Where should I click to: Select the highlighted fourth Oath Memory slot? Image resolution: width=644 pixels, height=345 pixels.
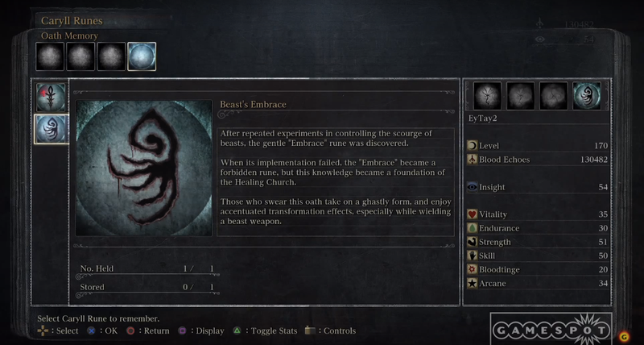click(x=142, y=56)
